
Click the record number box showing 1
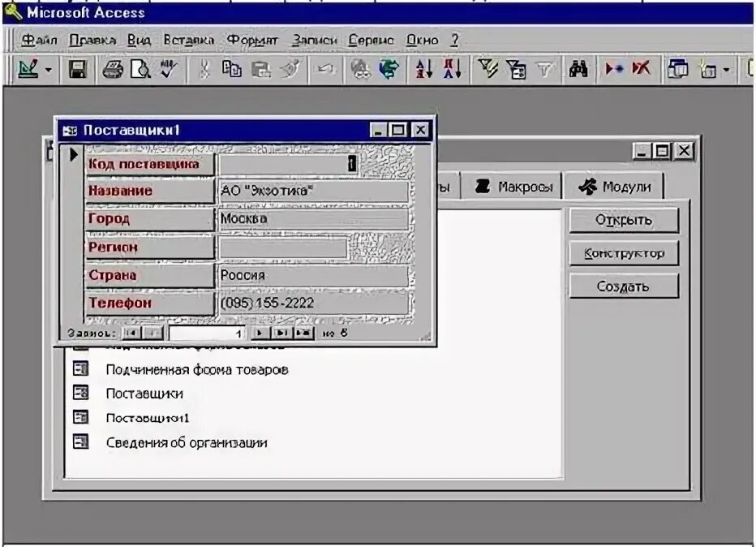pyautogui.click(x=208, y=334)
